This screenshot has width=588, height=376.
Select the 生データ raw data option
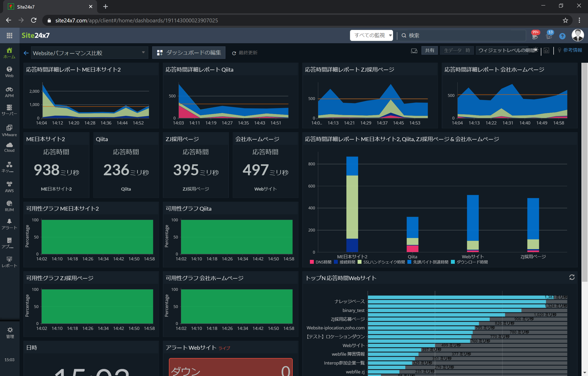[452, 50]
